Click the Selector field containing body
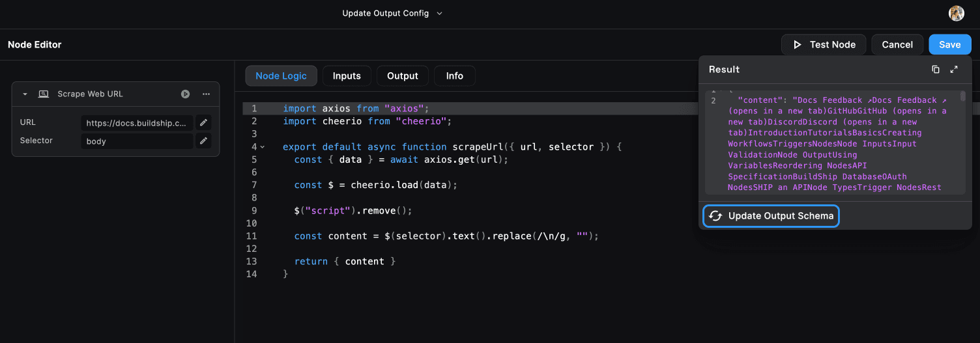The image size is (980, 343). pos(137,141)
